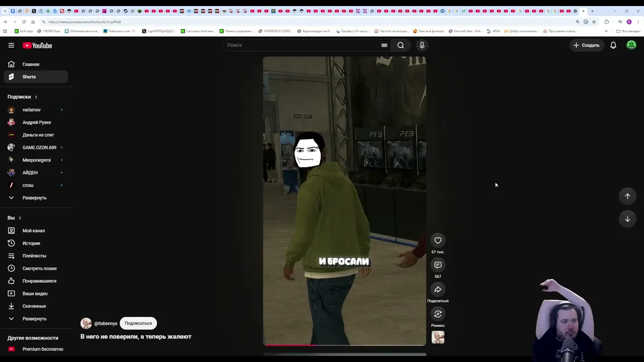Viewport: 644px width, 362px height.
Task: Open the Meeponegeroi subscription channel
Action: [x=36, y=160]
